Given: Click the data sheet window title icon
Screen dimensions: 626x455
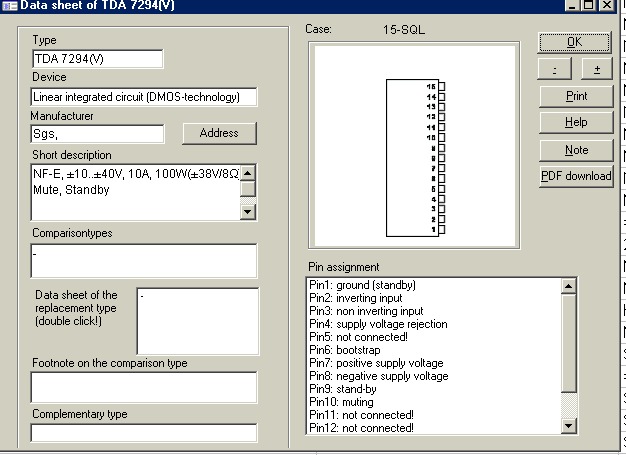Looking at the screenshot, I should (10, 6).
